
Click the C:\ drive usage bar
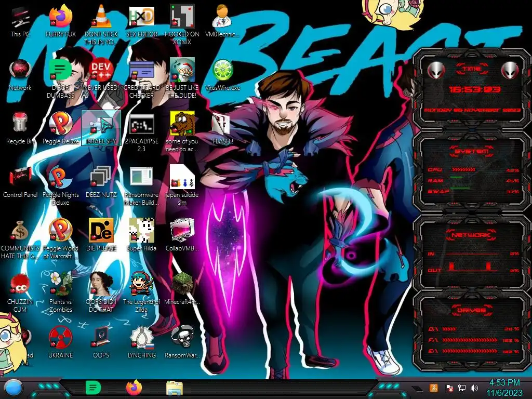449,329
